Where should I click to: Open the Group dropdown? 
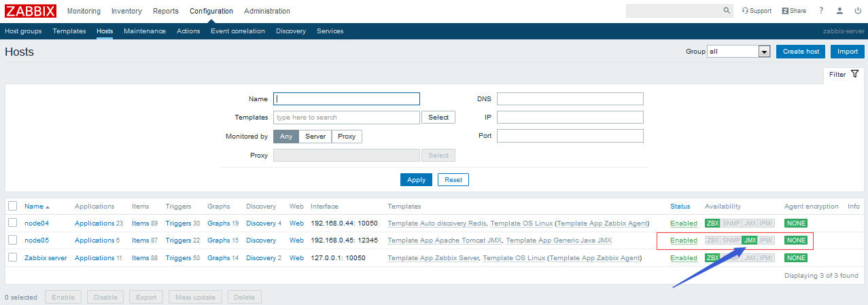click(x=737, y=52)
